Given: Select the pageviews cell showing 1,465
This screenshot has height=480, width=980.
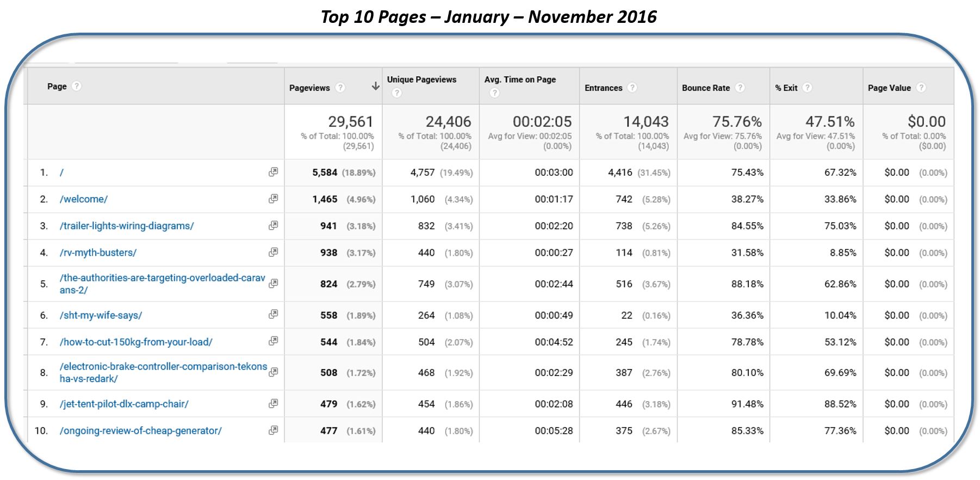Looking at the screenshot, I should [325, 199].
